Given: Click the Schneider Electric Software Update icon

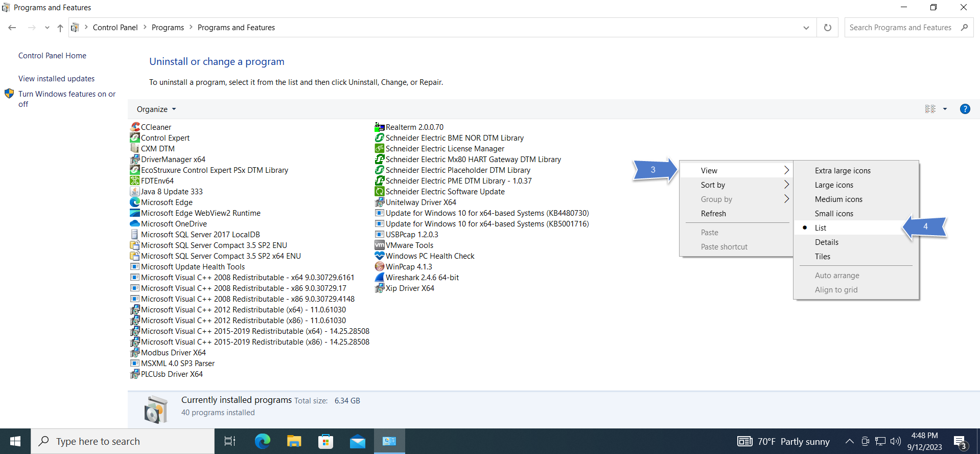Looking at the screenshot, I should (380, 191).
